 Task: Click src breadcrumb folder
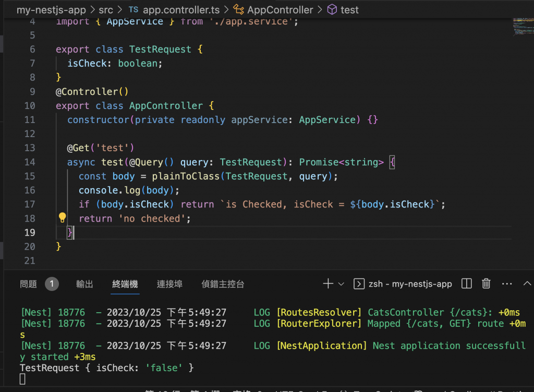[105, 10]
